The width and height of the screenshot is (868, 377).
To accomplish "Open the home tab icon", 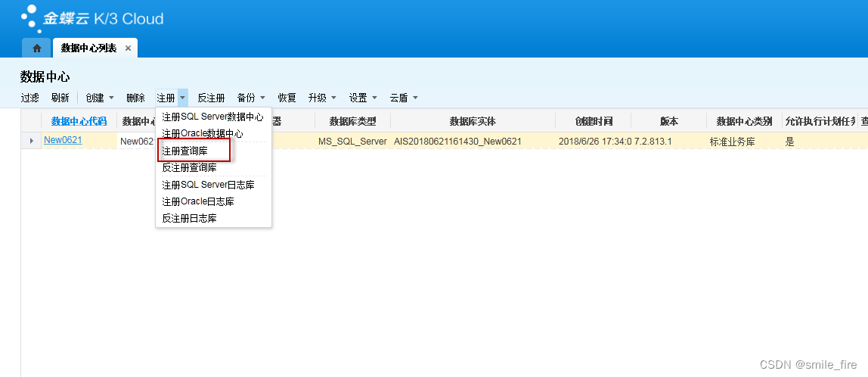I will pyautogui.click(x=36, y=48).
